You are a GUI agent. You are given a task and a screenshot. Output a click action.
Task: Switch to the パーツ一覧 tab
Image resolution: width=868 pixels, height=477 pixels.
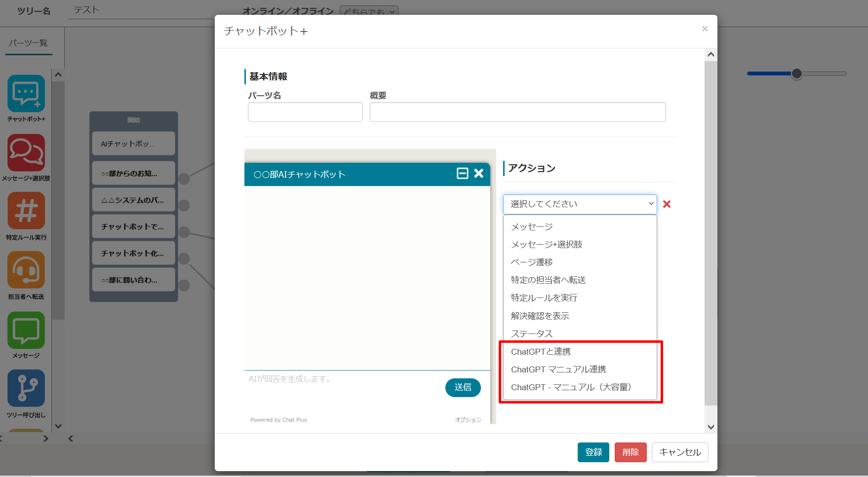coord(28,43)
